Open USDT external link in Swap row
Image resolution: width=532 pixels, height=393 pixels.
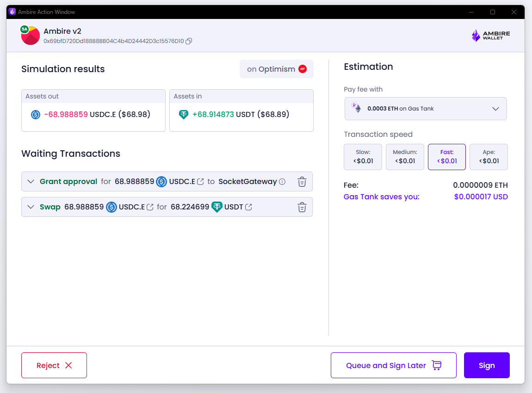pyautogui.click(x=248, y=207)
